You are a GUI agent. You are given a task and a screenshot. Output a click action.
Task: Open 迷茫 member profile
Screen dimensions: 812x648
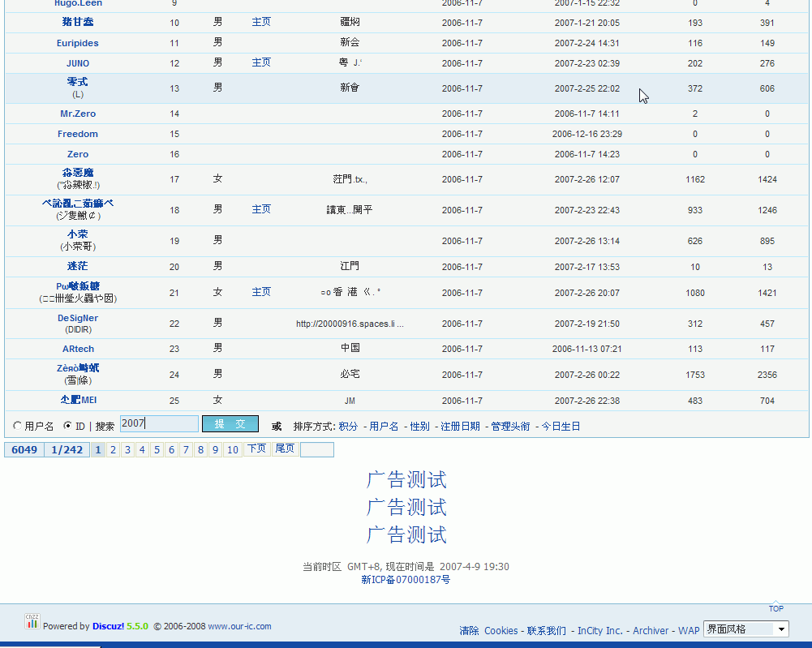click(x=78, y=266)
